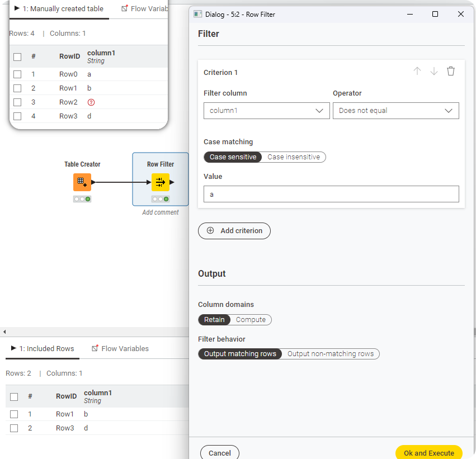
Task: Expand the Operator dropdown
Action: (x=395, y=111)
